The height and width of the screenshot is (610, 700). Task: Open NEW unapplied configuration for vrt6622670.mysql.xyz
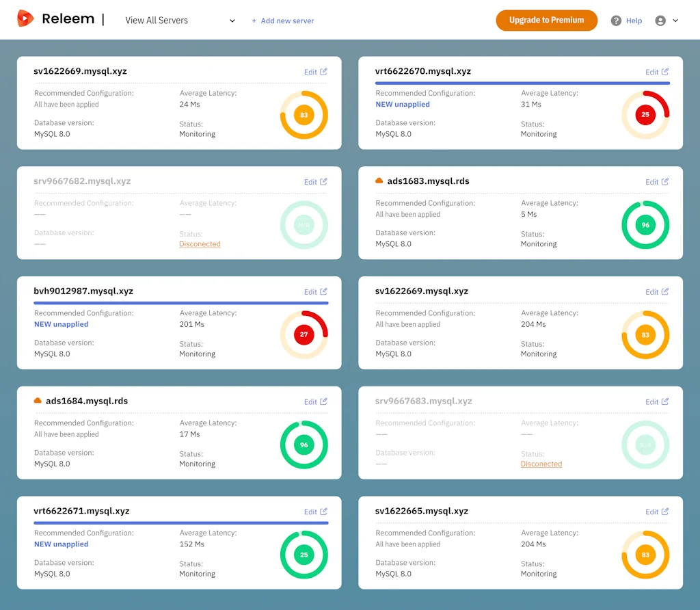point(403,105)
